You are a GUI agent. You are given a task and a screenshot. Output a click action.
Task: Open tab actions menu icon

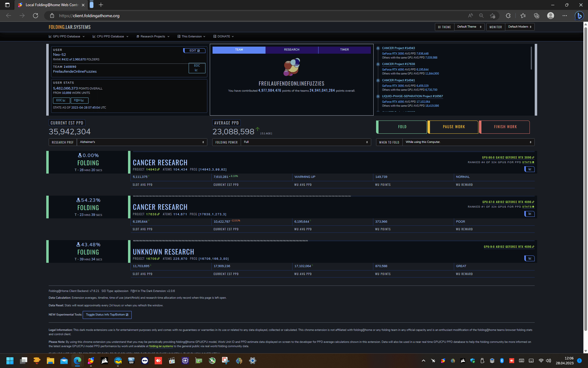[7, 5]
